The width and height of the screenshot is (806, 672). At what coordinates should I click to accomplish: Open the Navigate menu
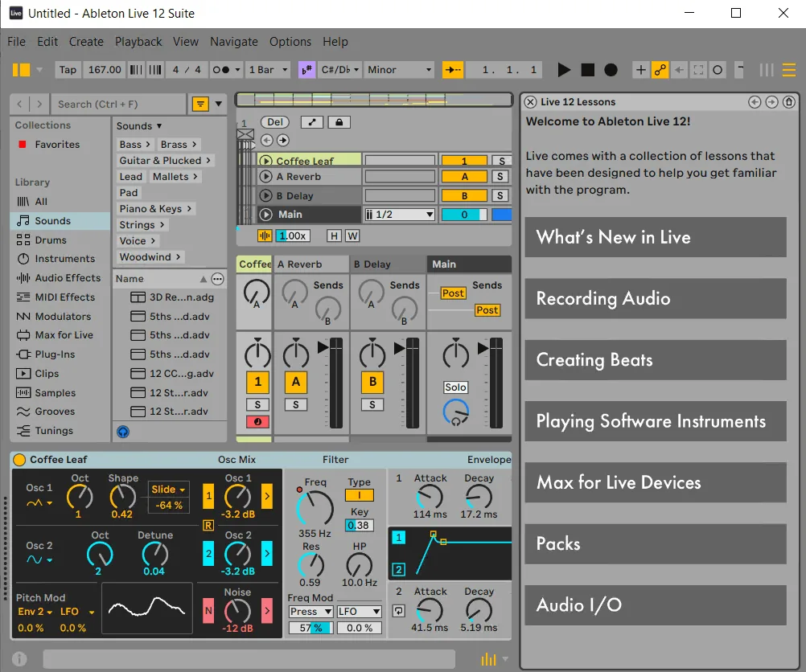point(234,42)
